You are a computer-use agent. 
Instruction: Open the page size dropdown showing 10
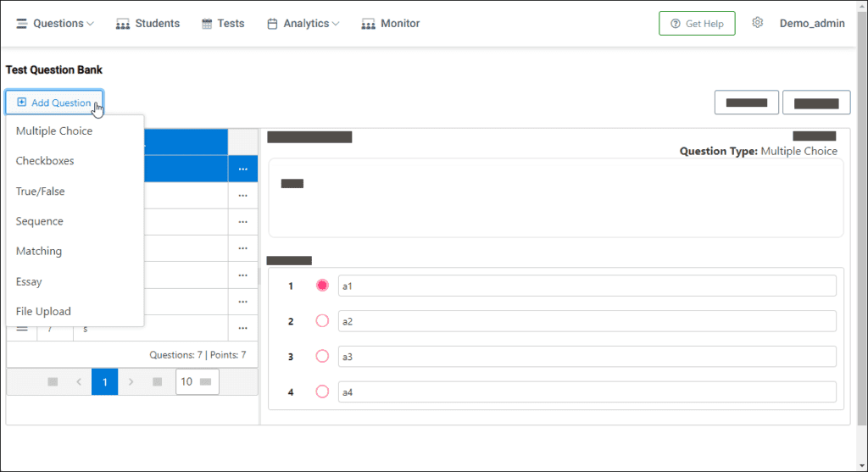[197, 382]
